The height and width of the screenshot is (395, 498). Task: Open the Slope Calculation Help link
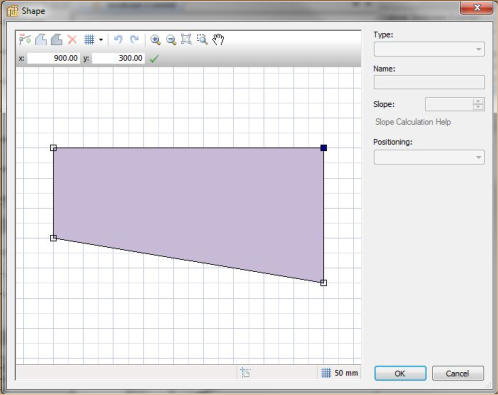coord(413,122)
